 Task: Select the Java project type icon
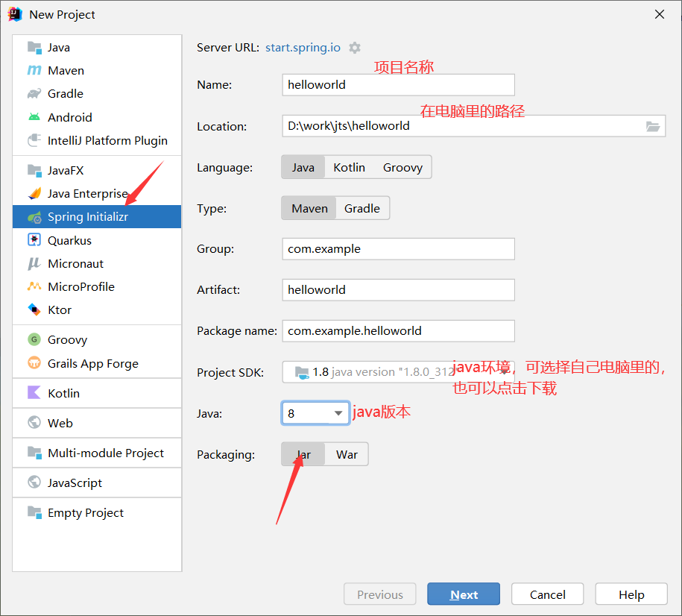click(34, 47)
